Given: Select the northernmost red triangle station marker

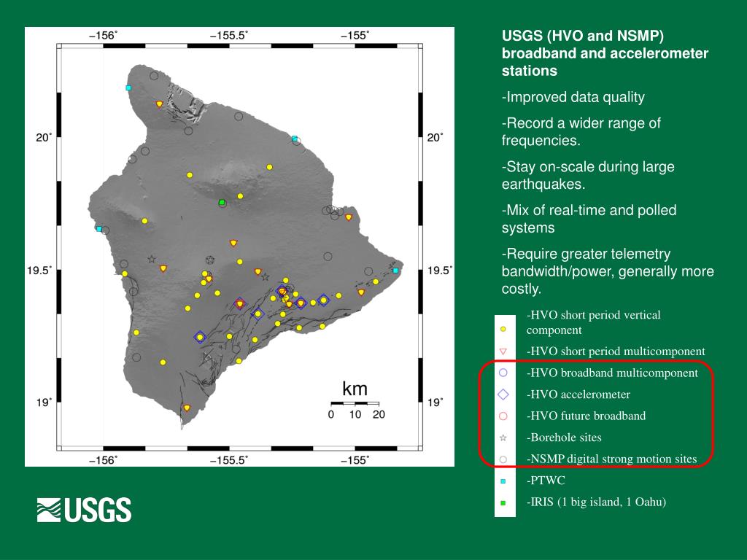Looking at the screenshot, I should coord(159,104).
